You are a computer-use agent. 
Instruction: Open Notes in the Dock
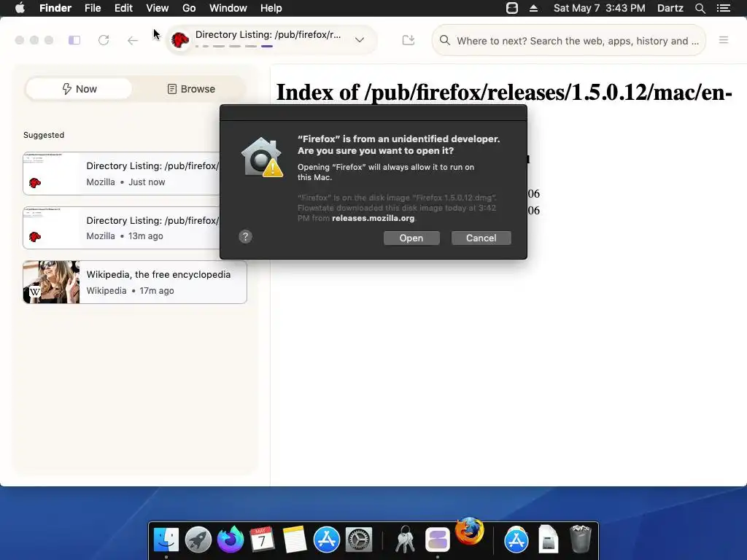point(295,540)
